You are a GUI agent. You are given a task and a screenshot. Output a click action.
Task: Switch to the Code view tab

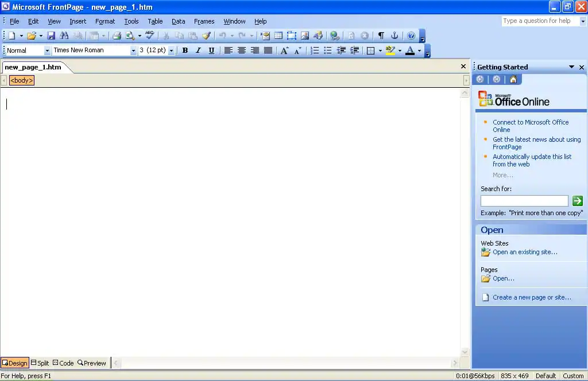click(63, 363)
